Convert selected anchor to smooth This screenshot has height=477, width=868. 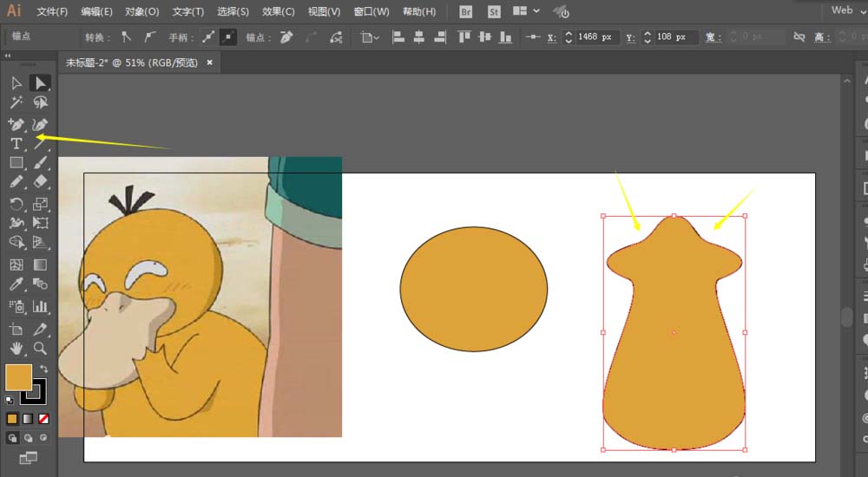coord(149,37)
